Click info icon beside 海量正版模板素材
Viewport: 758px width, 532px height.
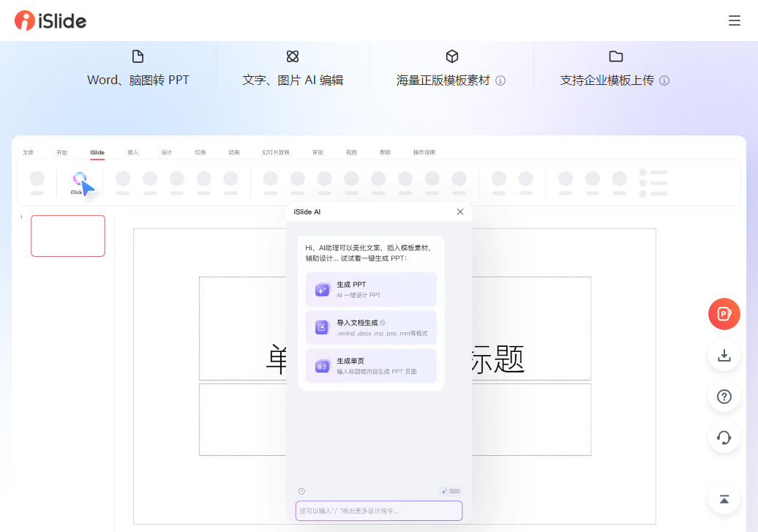click(x=500, y=80)
